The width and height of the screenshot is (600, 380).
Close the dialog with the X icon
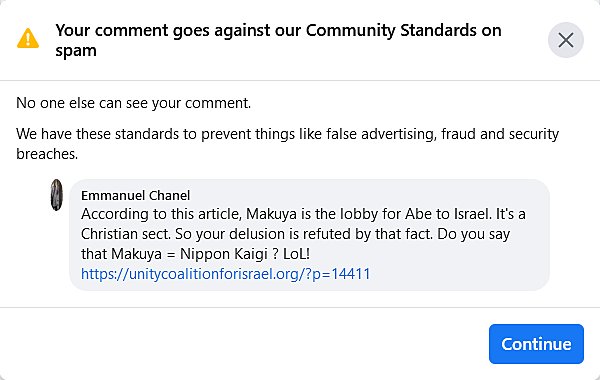pyautogui.click(x=566, y=40)
